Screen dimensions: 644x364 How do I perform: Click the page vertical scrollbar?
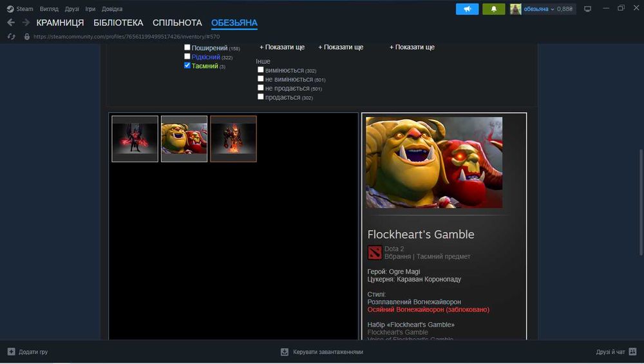[x=641, y=204]
